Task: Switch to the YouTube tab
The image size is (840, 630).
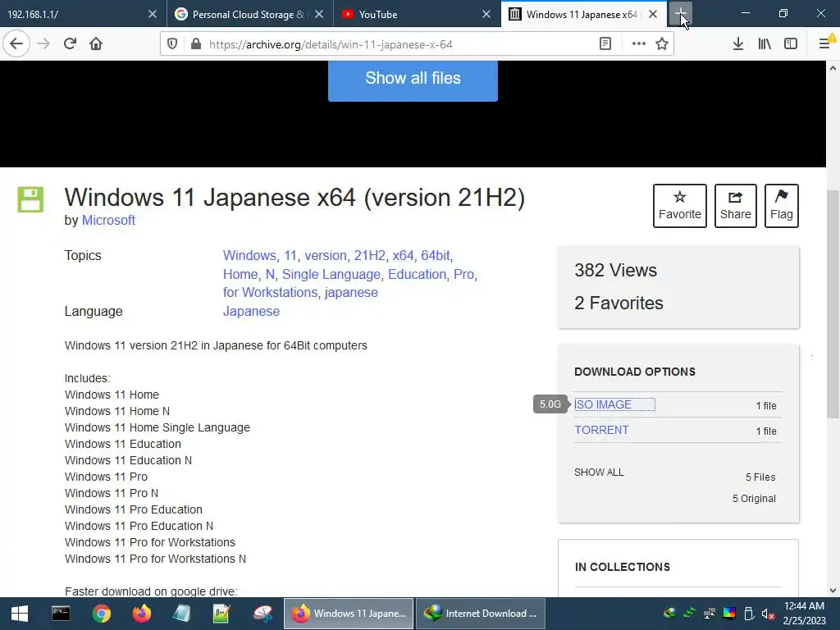Action: (409, 14)
